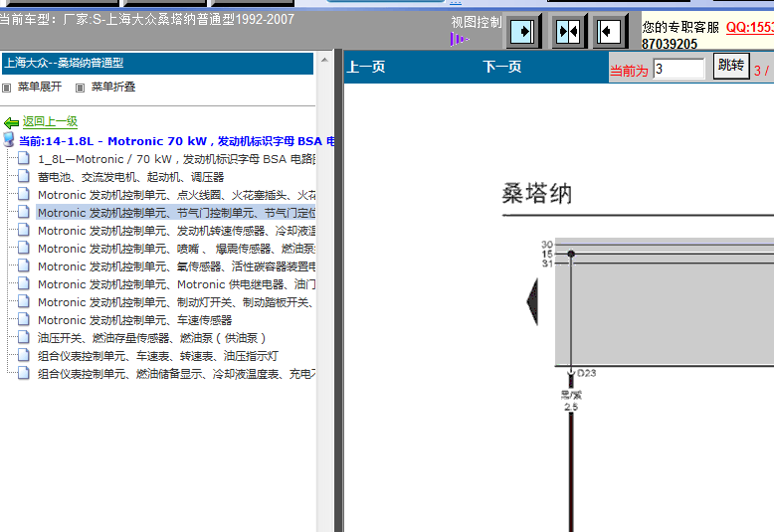Viewport: 774px width, 532px height.
Task: Open Motronic 车速传感器 page
Action: click(134, 320)
